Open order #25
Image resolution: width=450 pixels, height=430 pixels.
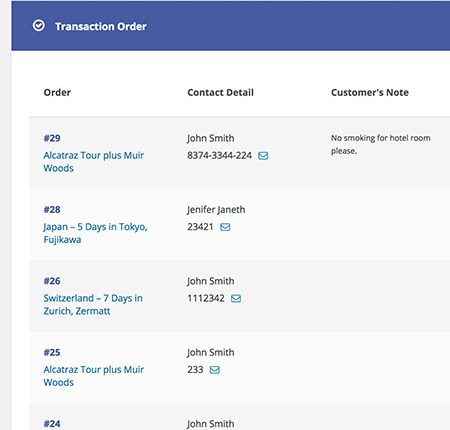[x=52, y=352]
